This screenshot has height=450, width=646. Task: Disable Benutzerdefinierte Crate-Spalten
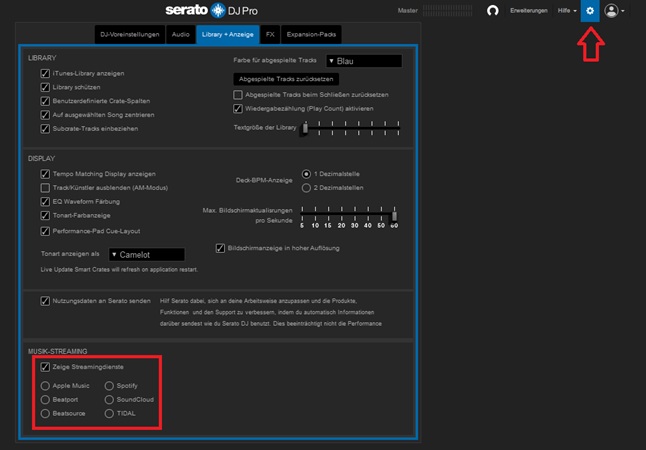(x=45, y=101)
